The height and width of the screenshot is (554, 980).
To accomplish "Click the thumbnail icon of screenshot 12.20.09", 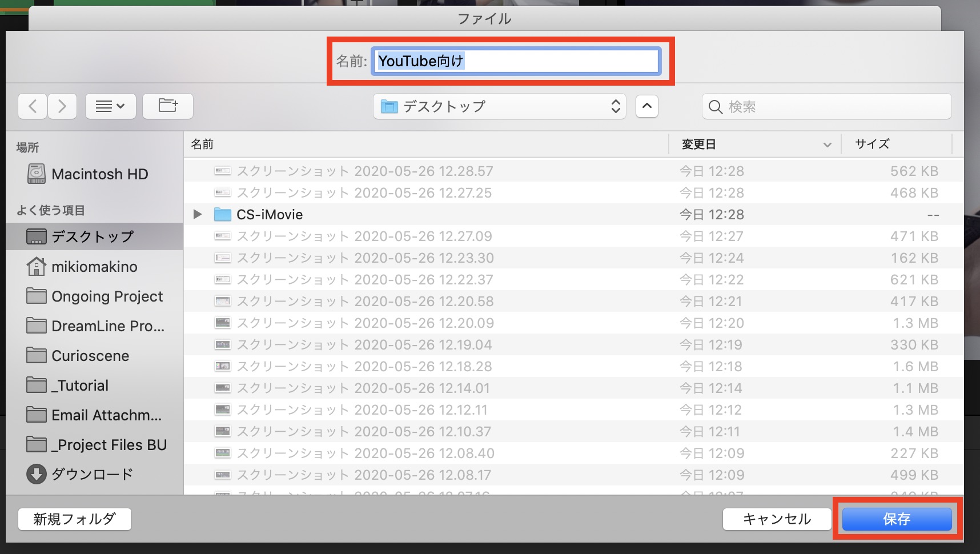I will click(x=222, y=323).
